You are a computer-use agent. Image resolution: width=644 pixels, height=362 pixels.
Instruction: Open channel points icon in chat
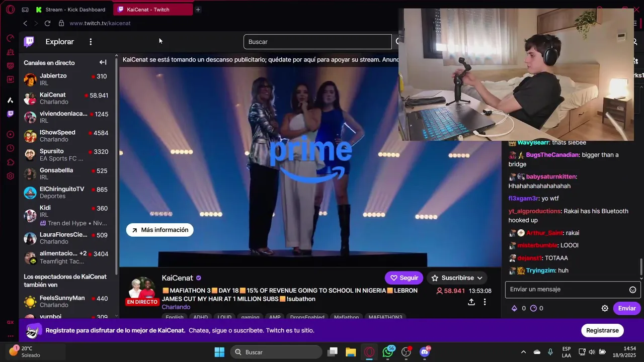[534, 308]
